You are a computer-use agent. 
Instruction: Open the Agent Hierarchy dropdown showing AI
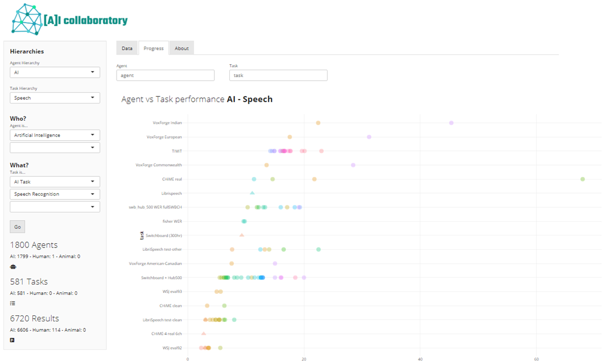[x=55, y=72]
